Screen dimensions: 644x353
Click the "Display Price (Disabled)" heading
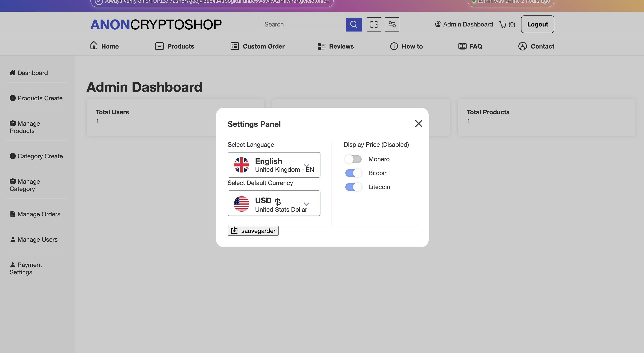376,144
